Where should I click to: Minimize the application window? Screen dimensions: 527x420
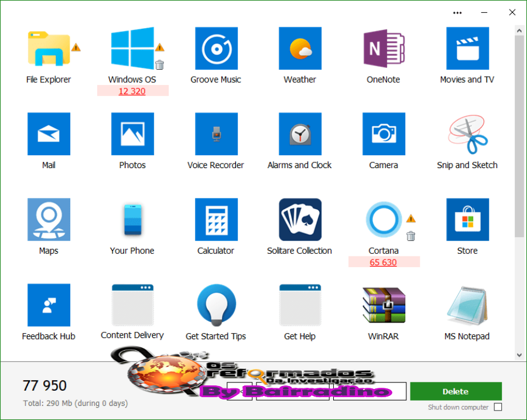point(484,13)
